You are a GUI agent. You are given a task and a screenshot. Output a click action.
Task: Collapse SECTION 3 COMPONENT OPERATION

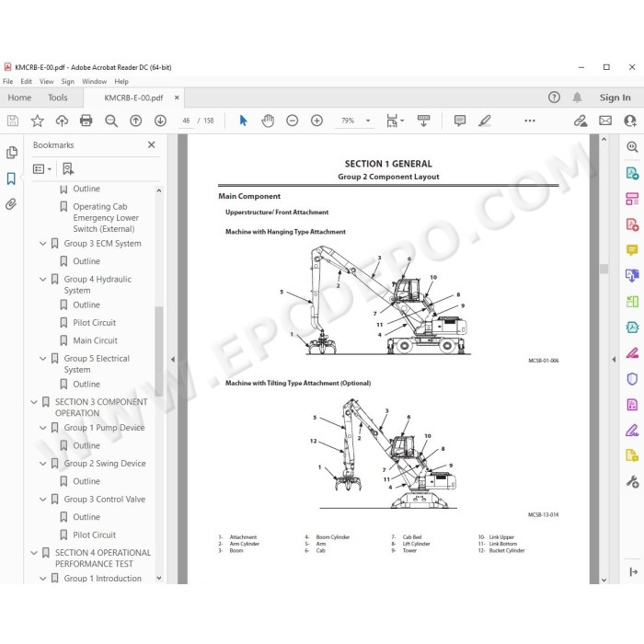[x=34, y=402]
